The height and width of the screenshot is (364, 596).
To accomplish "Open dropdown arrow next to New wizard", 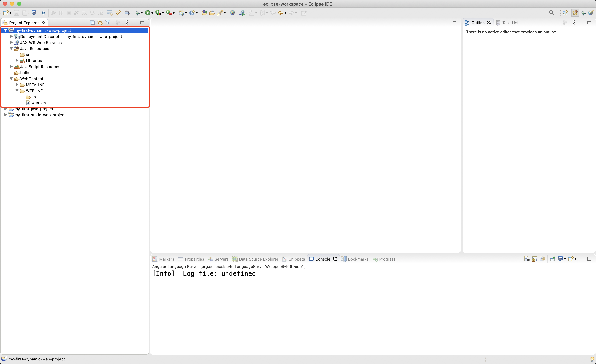I will pyautogui.click(x=10, y=13).
